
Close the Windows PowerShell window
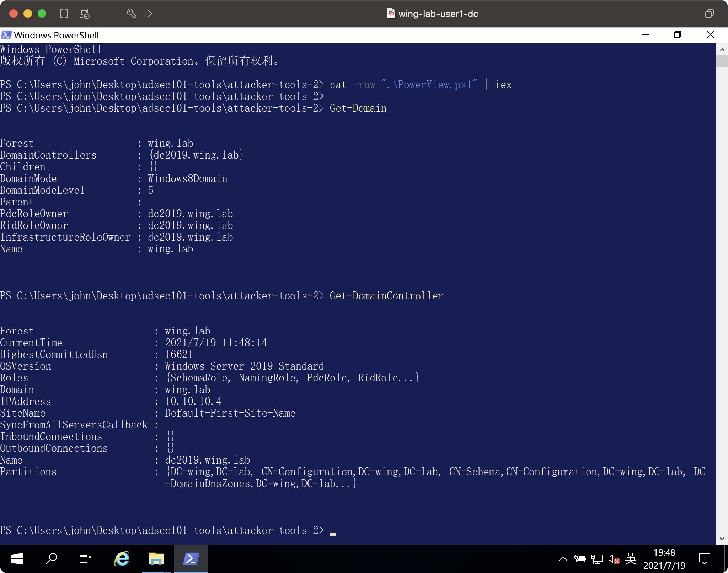pyautogui.click(x=711, y=34)
